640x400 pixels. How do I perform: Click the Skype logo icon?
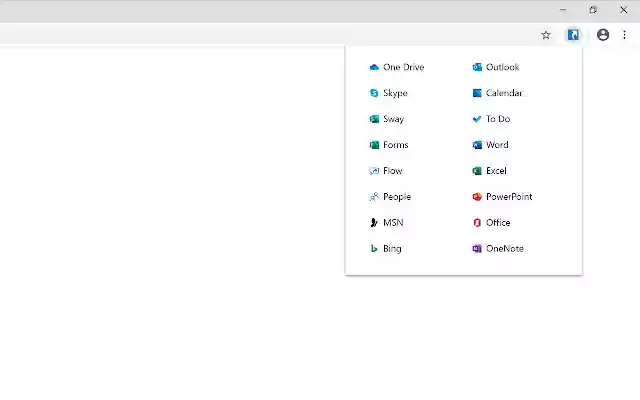tap(374, 93)
